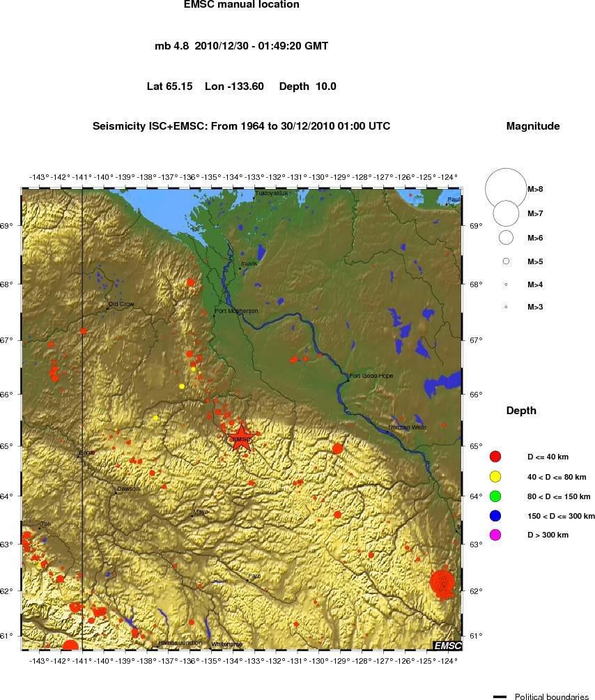Click the Whitehorse town label

click(227, 644)
